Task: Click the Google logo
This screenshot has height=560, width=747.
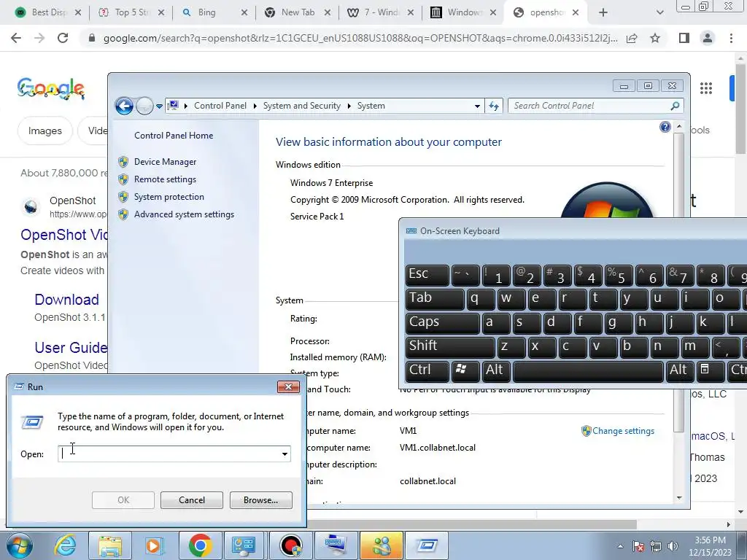Action: coord(51,88)
